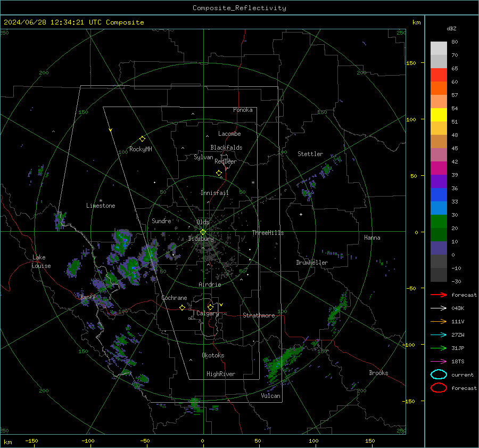This screenshot has height=448, width=479.
Task: Click the Sylvan label
Action: (x=203, y=157)
